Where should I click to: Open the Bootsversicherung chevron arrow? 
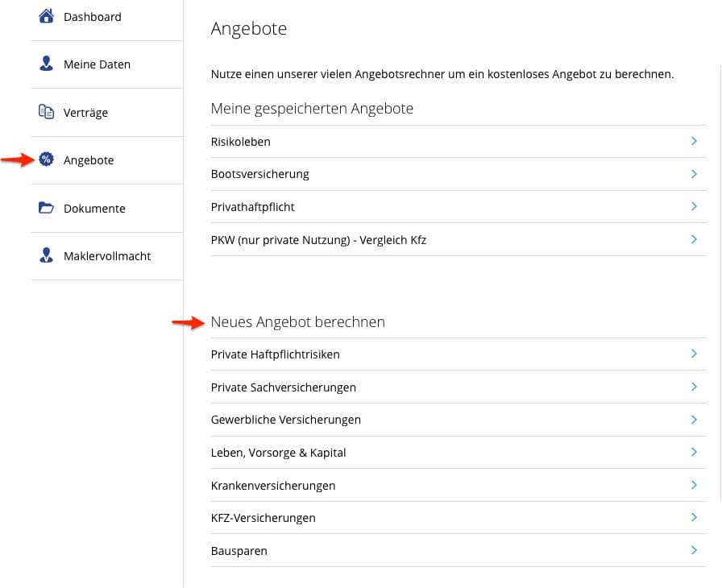[694, 174]
